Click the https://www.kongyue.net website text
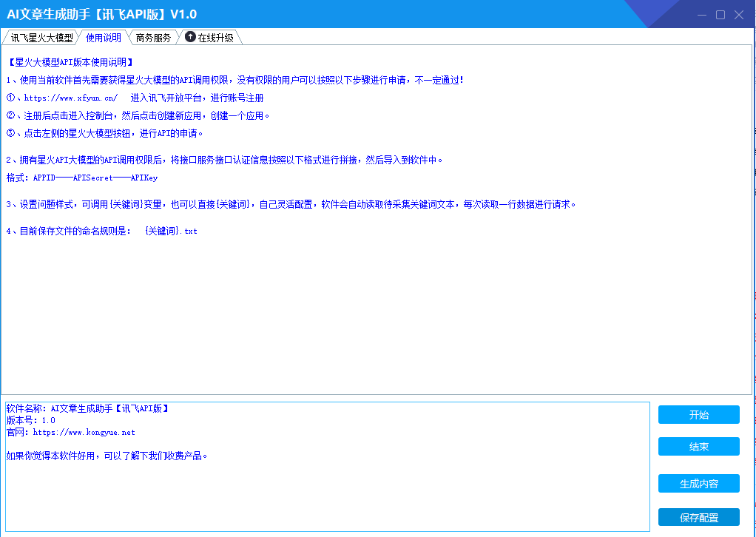Image resolution: width=756 pixels, height=537 pixels. coord(84,433)
